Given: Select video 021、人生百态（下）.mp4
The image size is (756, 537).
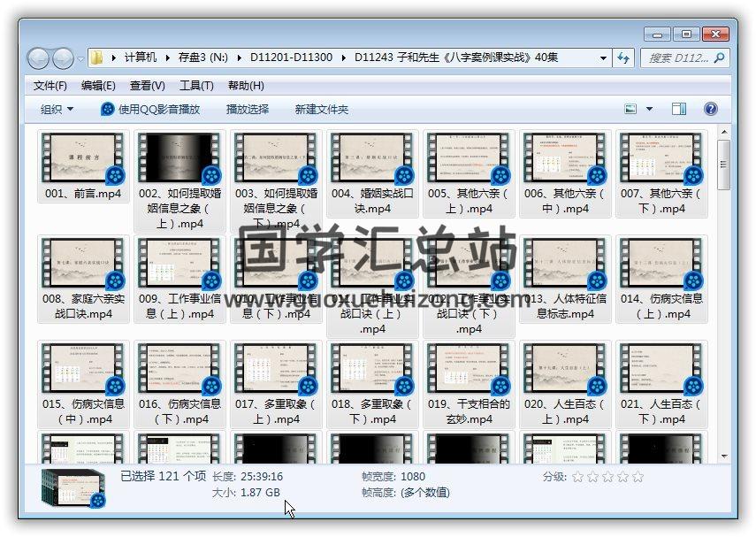Looking at the screenshot, I should 662,384.
